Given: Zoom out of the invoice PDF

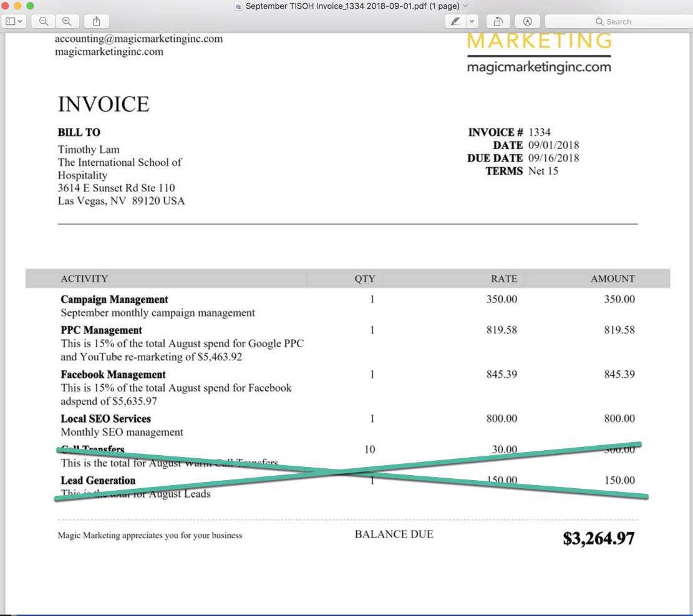Looking at the screenshot, I should click(x=43, y=21).
